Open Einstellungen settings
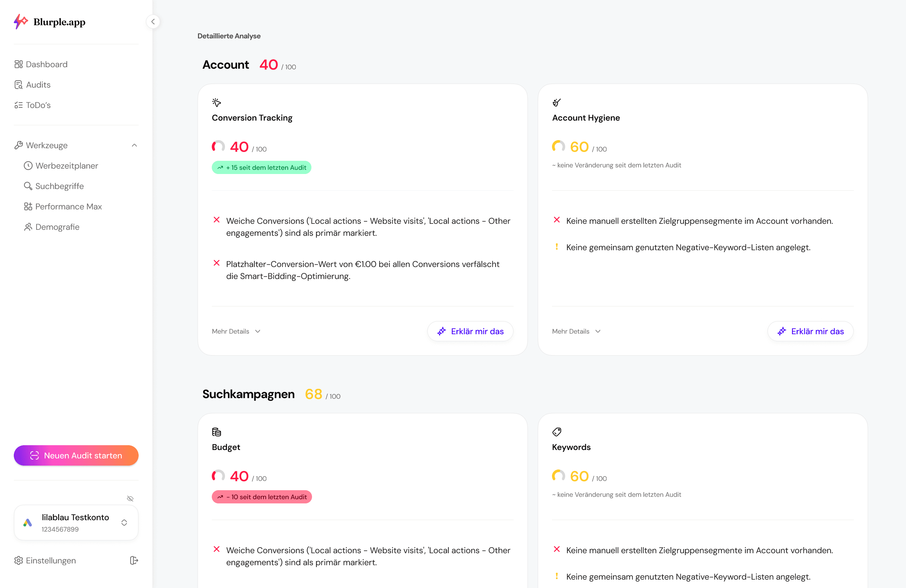The width and height of the screenshot is (906, 588). point(45,561)
